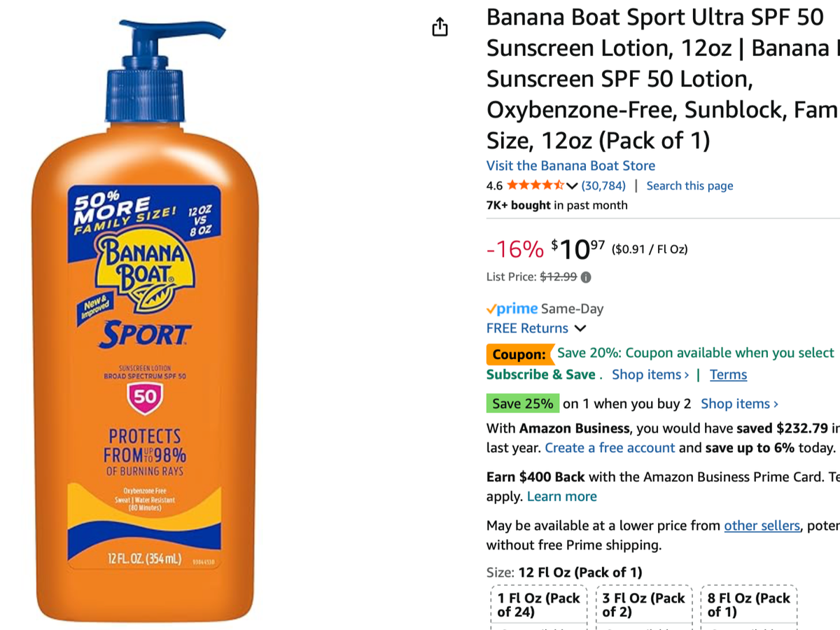
Task: Select the 1 Fl Oz (Pack of 24) size
Action: [x=539, y=605]
